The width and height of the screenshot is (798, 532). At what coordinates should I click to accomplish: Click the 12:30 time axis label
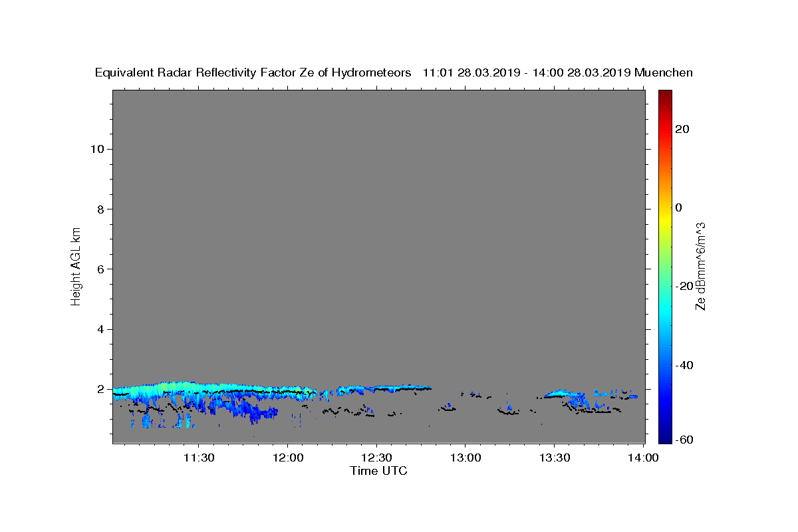coord(376,458)
